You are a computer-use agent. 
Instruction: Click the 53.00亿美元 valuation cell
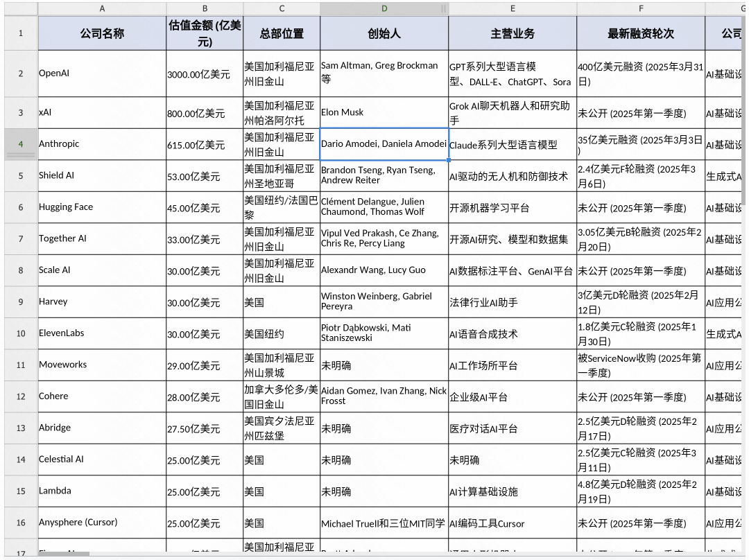pyautogui.click(x=205, y=175)
